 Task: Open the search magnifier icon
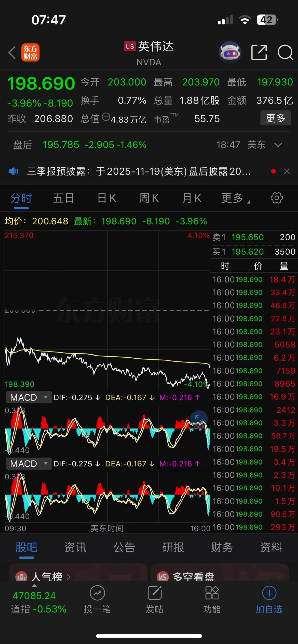pos(285,53)
